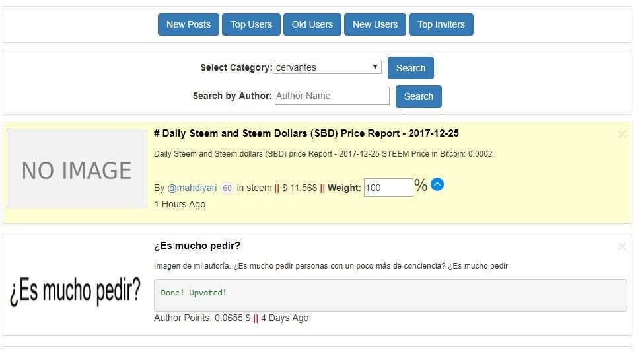Click the Done! Upvoted! message box
Image resolution: width=644 pixels, height=352 pixels.
point(390,295)
